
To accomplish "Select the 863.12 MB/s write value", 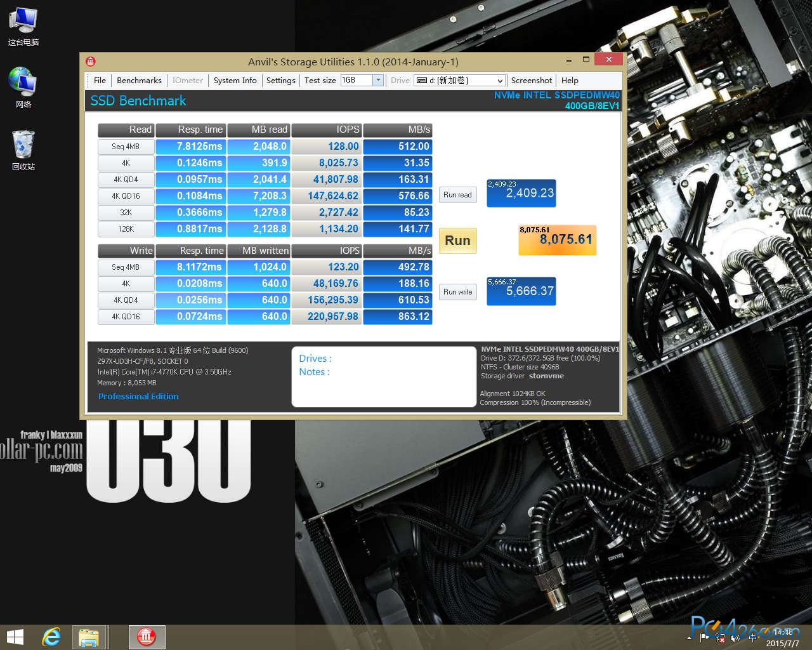I will click(398, 317).
